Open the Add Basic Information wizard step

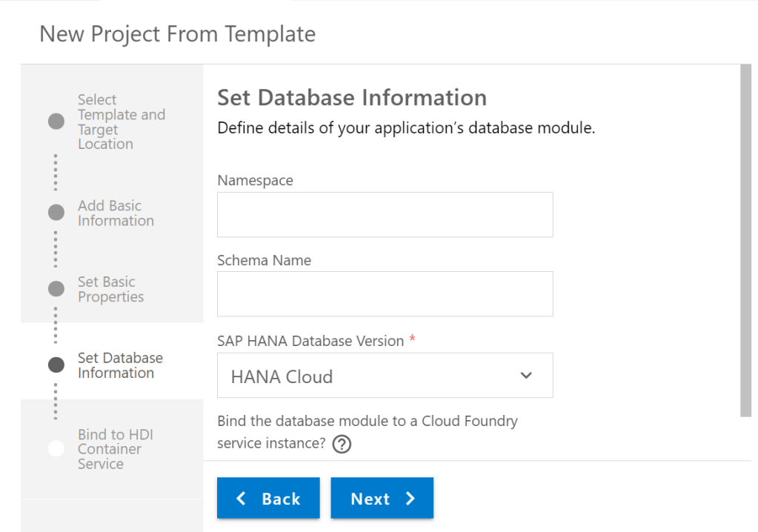[116, 213]
